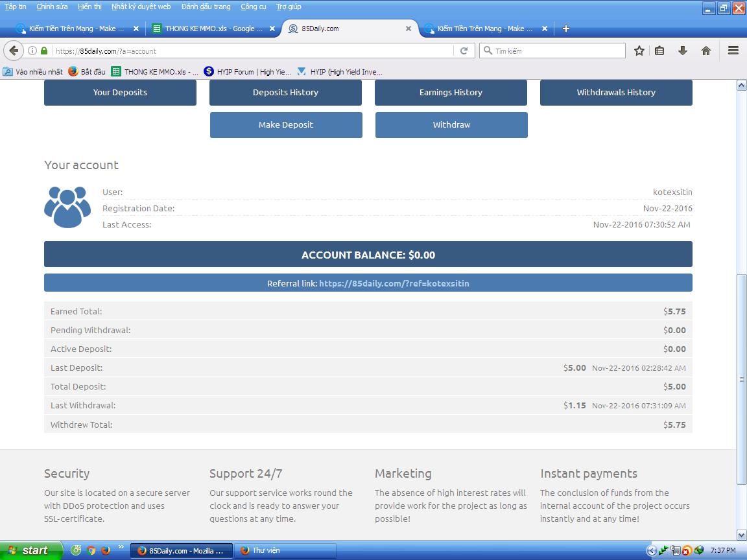This screenshot has width=747, height=560.
Task: Click the Last Withdrawal amount $1.15
Action: pyautogui.click(x=575, y=405)
